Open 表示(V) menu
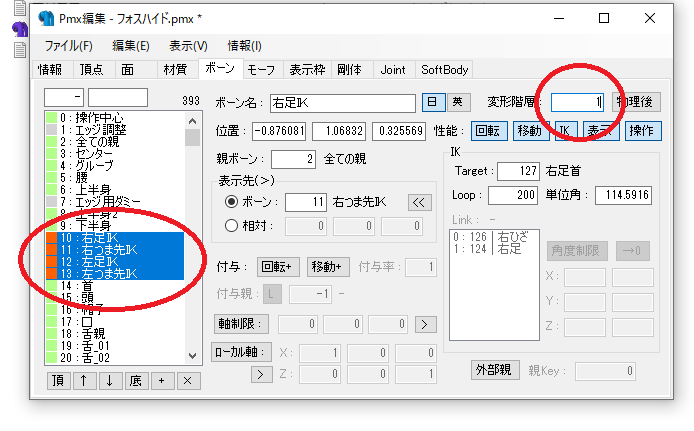 [188, 46]
